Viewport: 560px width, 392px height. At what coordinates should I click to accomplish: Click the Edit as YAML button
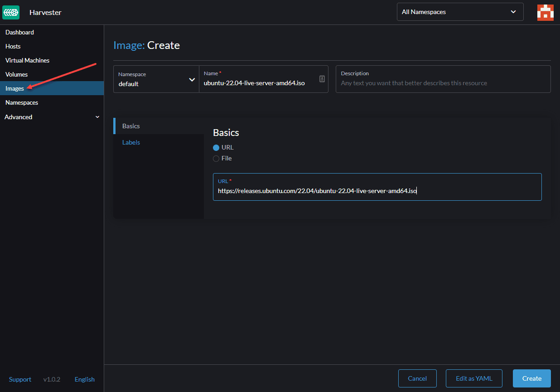click(474, 378)
